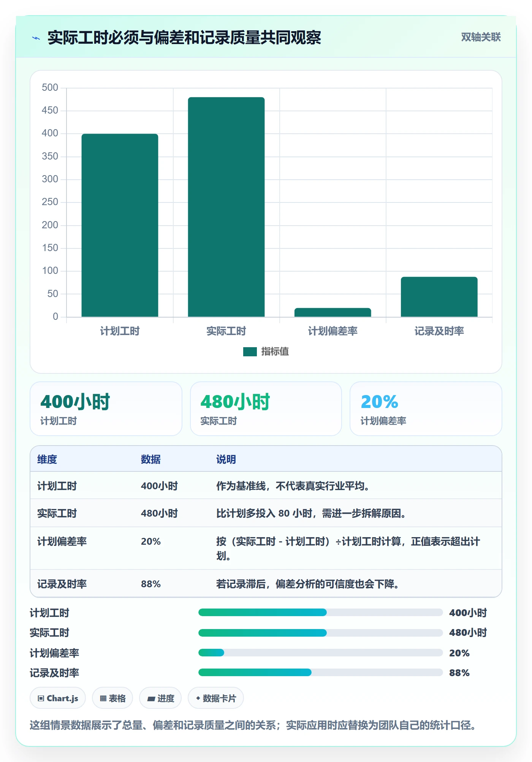This screenshot has width=532, height=762.
Task: Click the 400小时 value right of the progress bar
Action: click(468, 613)
